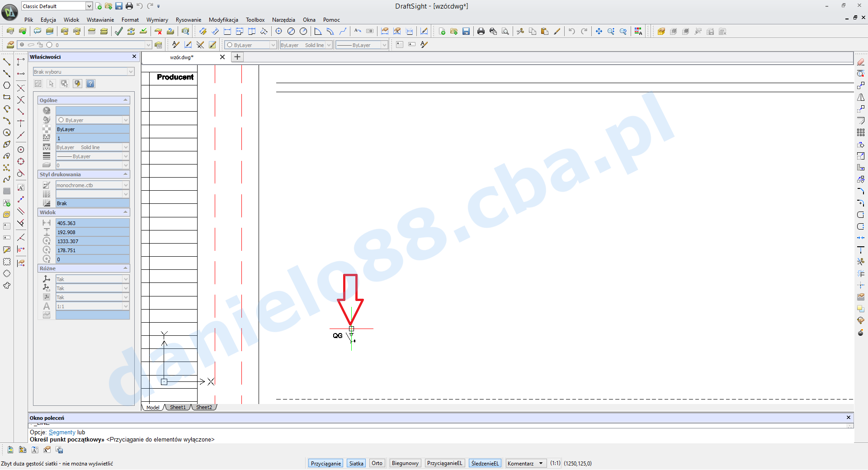Open Print Preview from the toolbar
Image resolution: width=868 pixels, height=470 pixels.
505,31
